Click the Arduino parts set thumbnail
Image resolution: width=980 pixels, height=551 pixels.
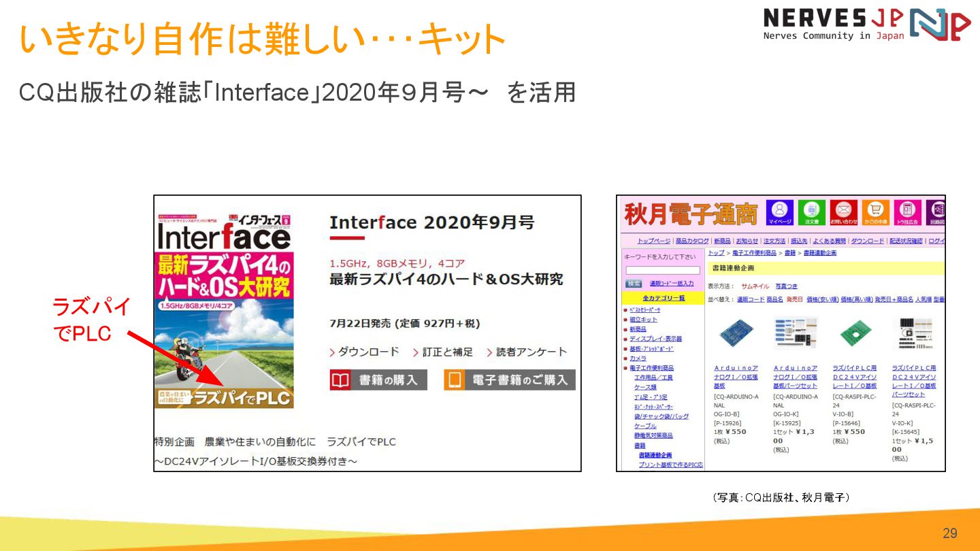tap(795, 334)
